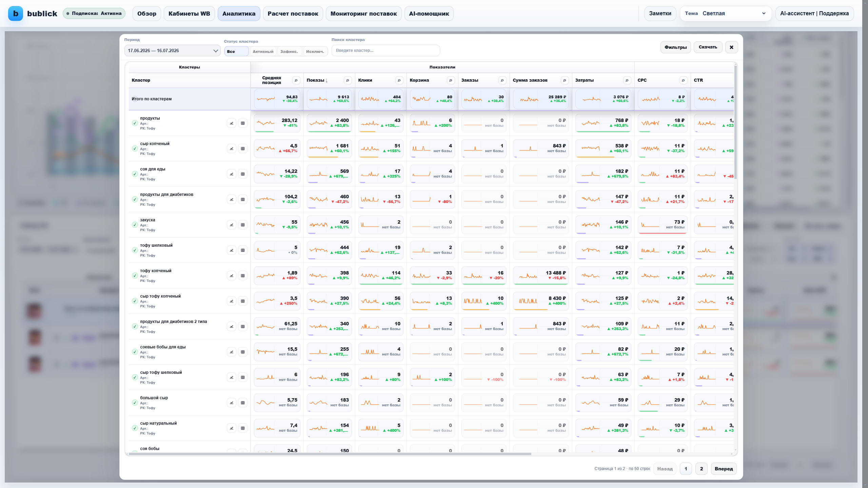The height and width of the screenshot is (488, 868).
Task: Click search icon in Затраты column header
Action: pos(627,80)
